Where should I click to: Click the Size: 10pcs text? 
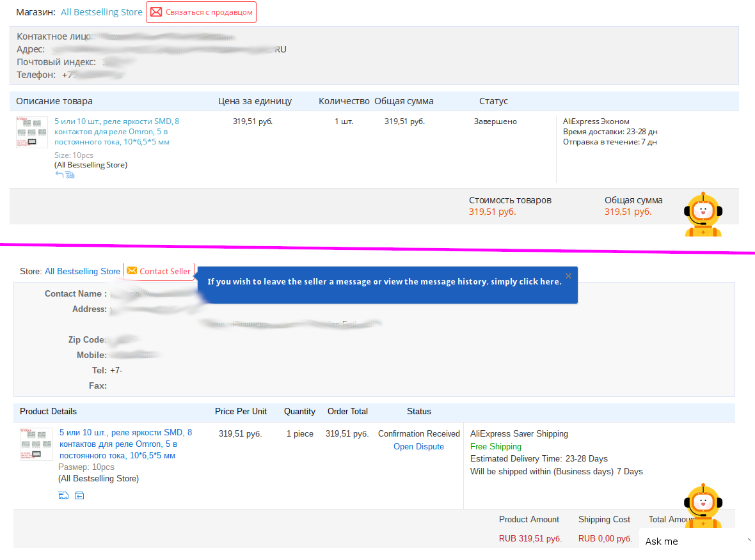click(x=74, y=155)
